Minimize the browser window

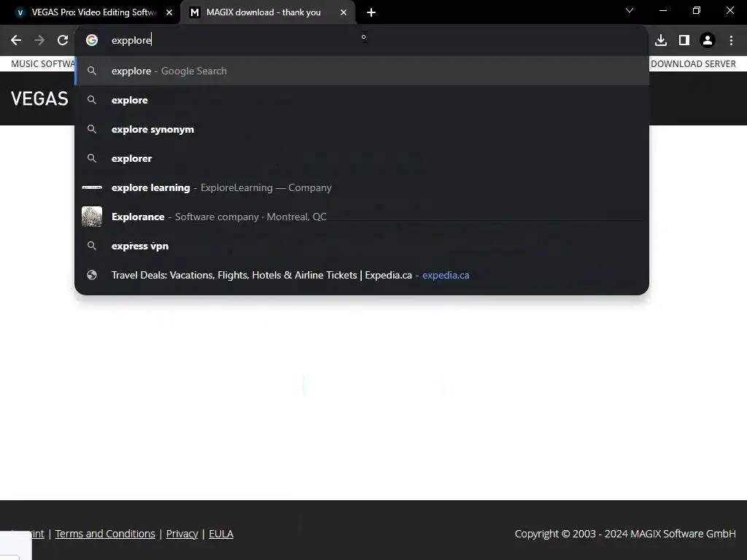[662, 10]
